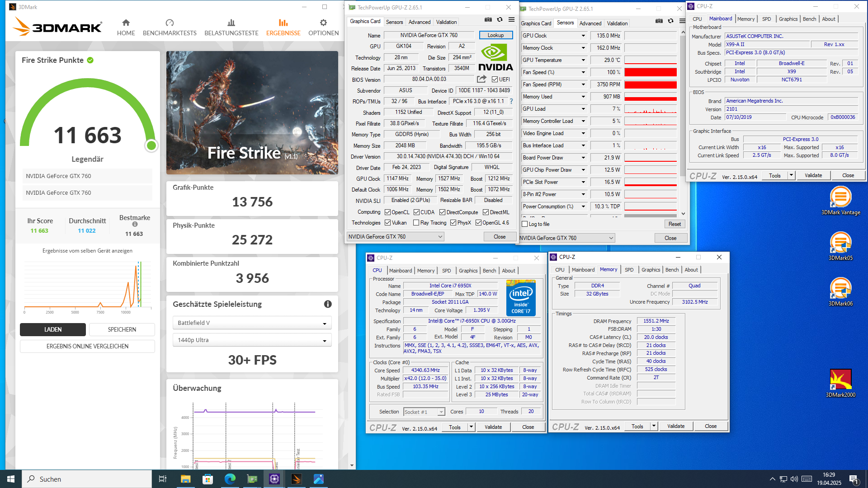The height and width of the screenshot is (488, 868).
Task: Enable the Log to file checkbox
Action: click(525, 224)
